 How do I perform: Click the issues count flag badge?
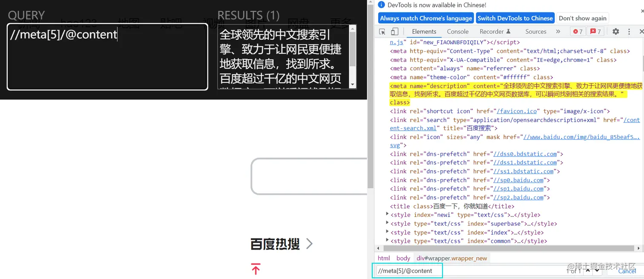[x=595, y=32]
